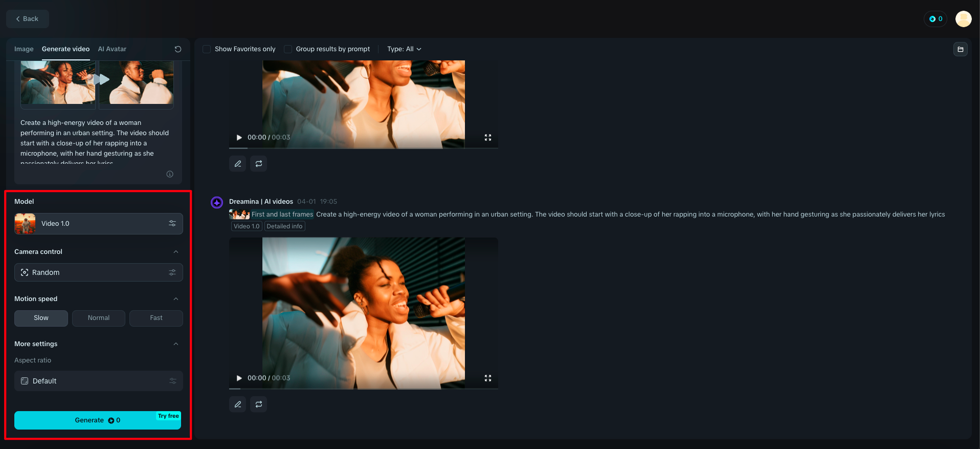Screen dimensions: 980x449
Task: Enable Group results by prompt checkbox
Action: point(288,49)
